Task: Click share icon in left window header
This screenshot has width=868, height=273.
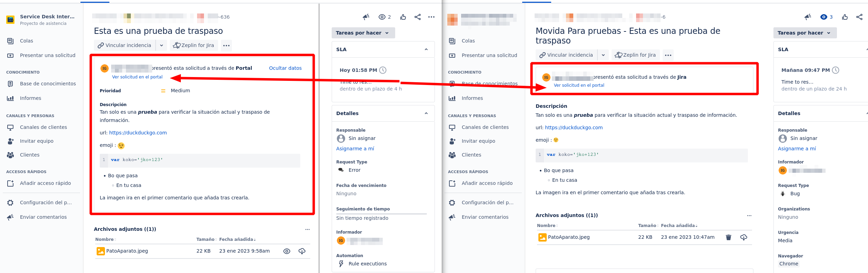Action: [418, 17]
